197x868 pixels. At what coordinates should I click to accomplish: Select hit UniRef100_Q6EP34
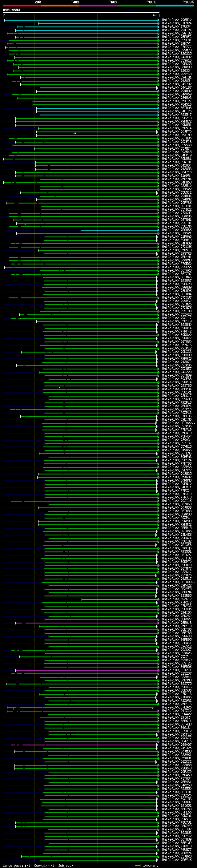(176, 389)
